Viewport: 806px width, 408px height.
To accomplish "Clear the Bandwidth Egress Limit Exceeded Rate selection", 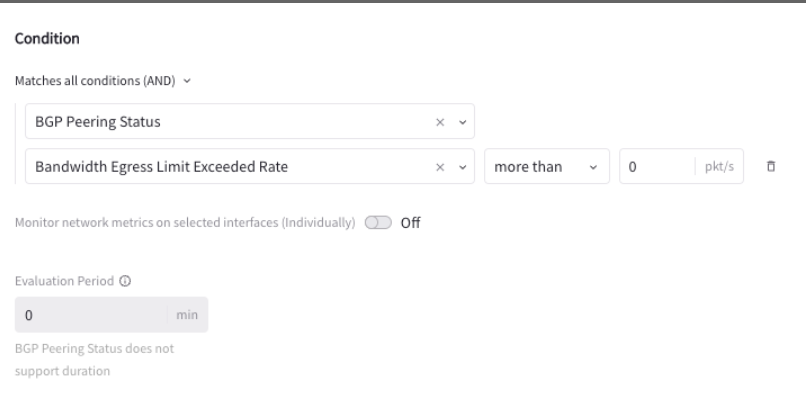I will pos(440,167).
